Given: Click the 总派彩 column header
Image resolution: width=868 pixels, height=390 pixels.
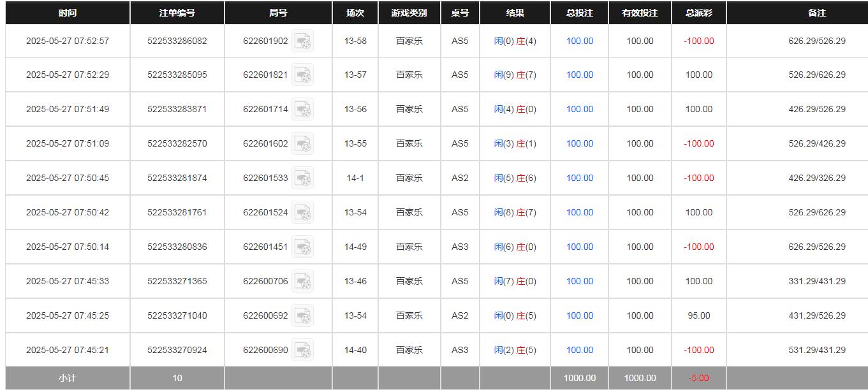Looking at the screenshot, I should [698, 13].
